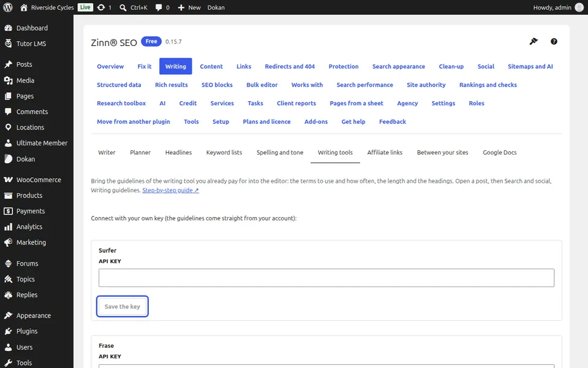Open the help question mark icon
Image resolution: width=588 pixels, height=368 pixels.
pos(554,41)
